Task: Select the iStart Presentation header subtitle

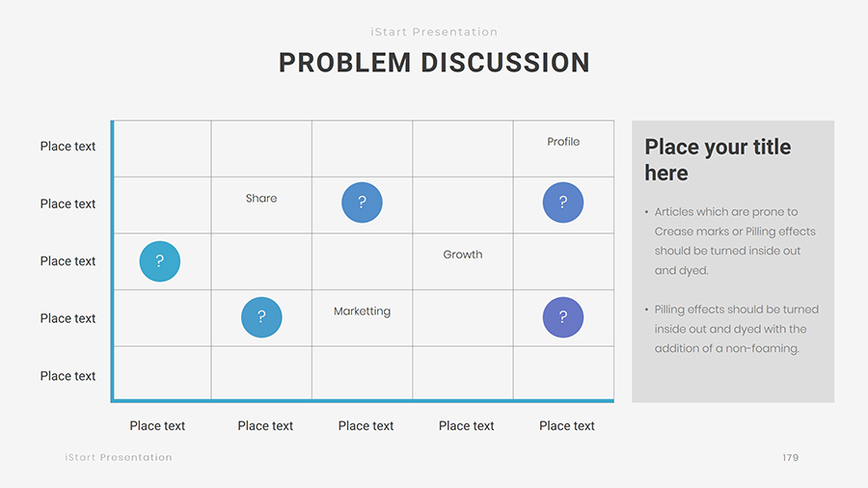Action: coord(434,32)
